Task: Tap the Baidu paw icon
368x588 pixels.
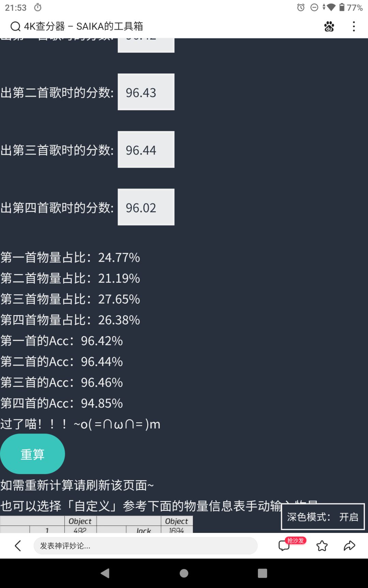Action: coord(329,26)
